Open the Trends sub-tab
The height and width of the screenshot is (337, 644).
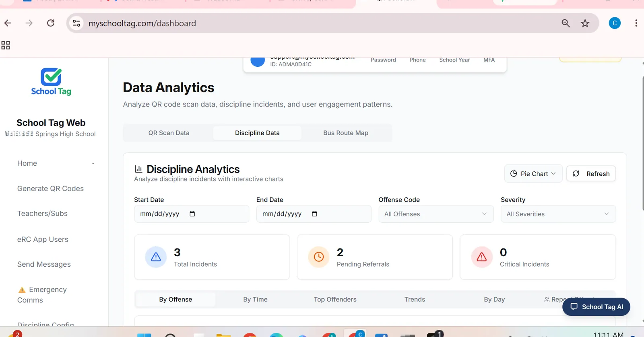coord(415,300)
